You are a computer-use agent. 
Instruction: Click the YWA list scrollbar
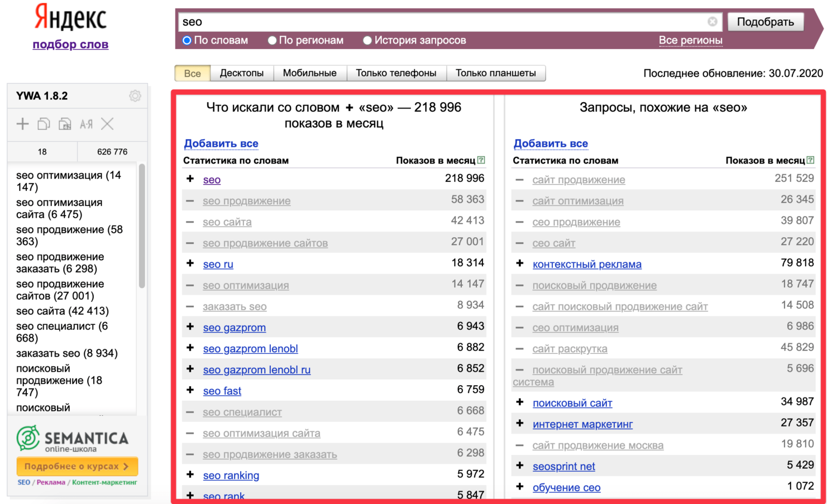click(142, 226)
